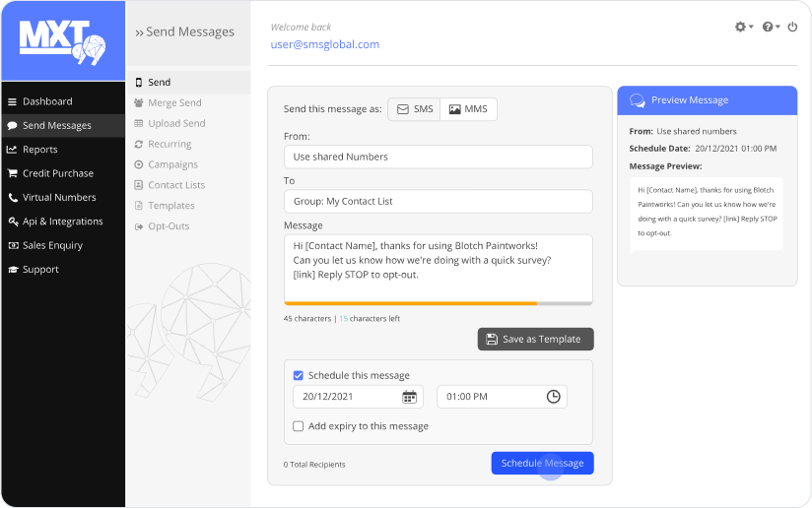The height and width of the screenshot is (508, 812).
Task: Click inside the Message text area
Action: pyautogui.click(x=438, y=266)
